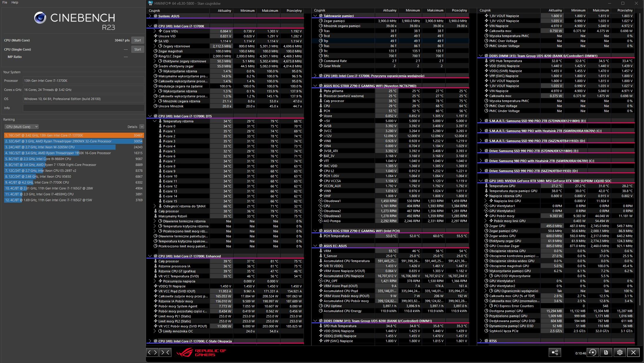
Task: Open the File menu
Action: [x=5, y=2]
